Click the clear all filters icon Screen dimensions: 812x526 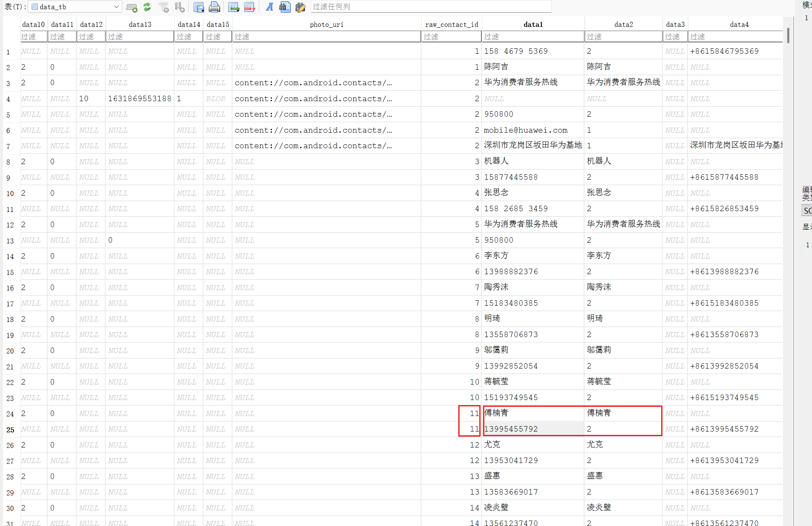click(x=164, y=7)
